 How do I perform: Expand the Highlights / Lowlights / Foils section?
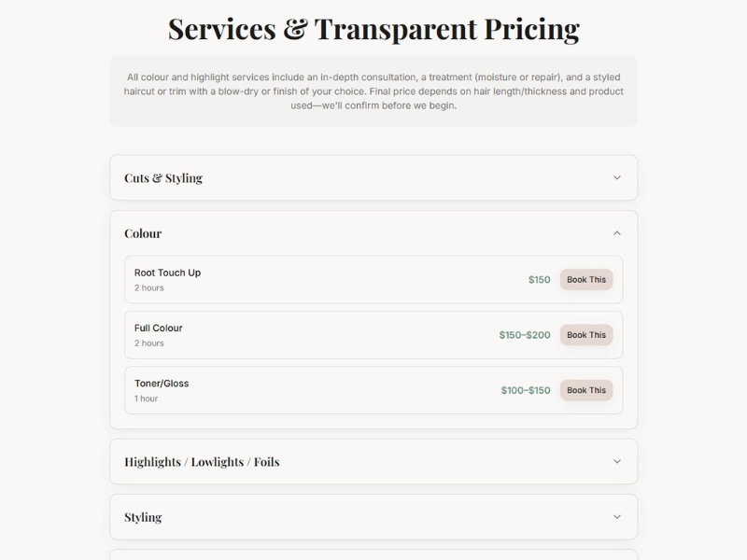(202, 461)
